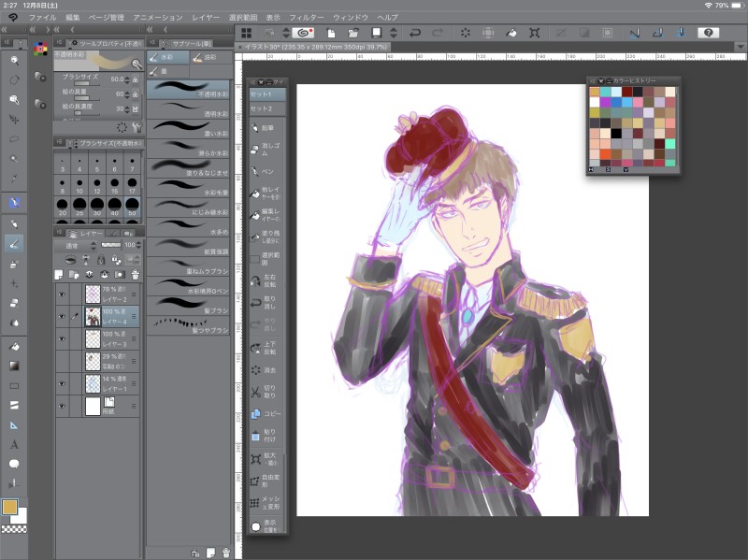The height and width of the screenshot is (560, 748).
Task: Choose the 髪ブラシ brush
Action: tap(189, 305)
